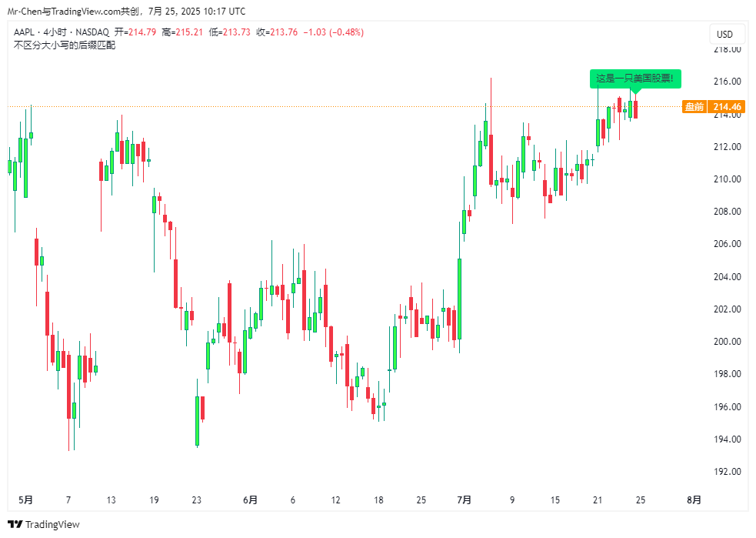Click the low value 213.73
Screen dimensions: 756x538
pyautogui.click(x=236, y=32)
